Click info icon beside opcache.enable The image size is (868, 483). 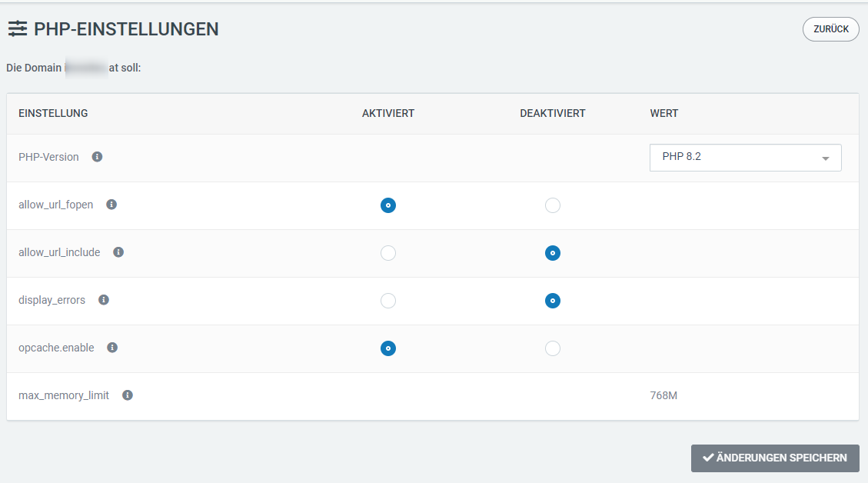pos(112,348)
